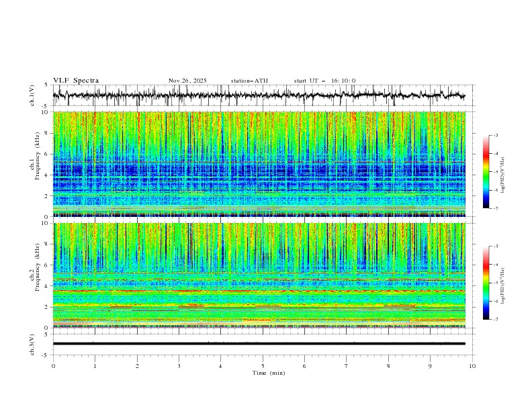Viewport: 532px width, 411px height.
Task: Click the "-5" tick on ch.1 color bar
Action: [x=495, y=172]
